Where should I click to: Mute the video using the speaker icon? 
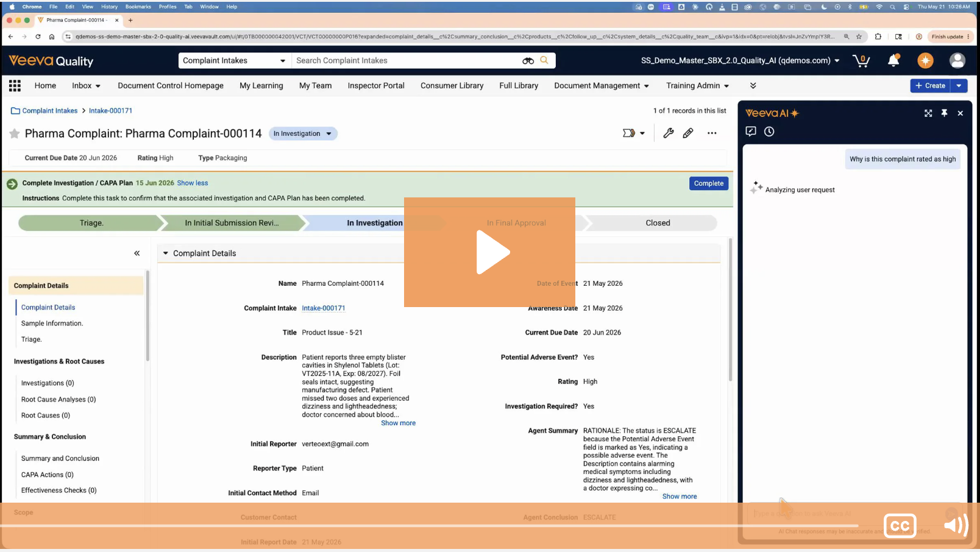coord(956,525)
